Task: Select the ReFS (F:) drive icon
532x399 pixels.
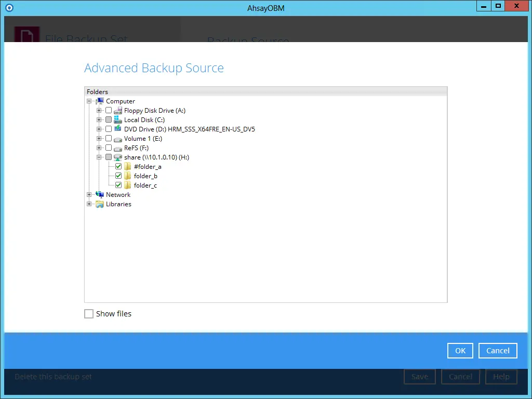Action: click(x=116, y=148)
